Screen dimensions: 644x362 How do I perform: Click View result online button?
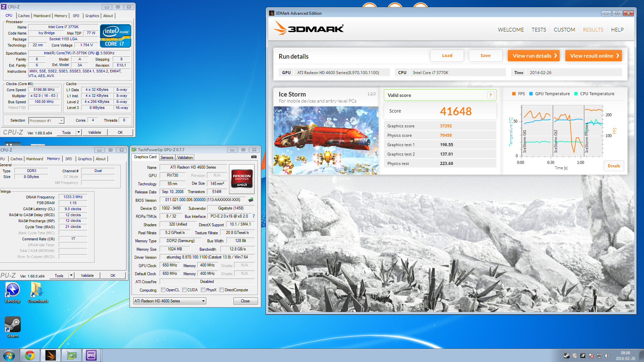coord(593,56)
